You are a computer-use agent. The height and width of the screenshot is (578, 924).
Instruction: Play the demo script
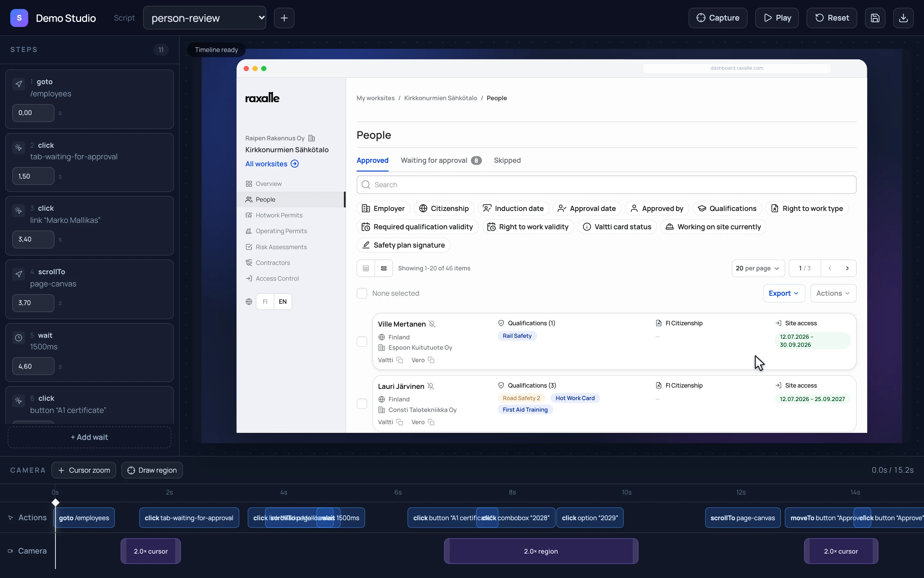click(777, 18)
